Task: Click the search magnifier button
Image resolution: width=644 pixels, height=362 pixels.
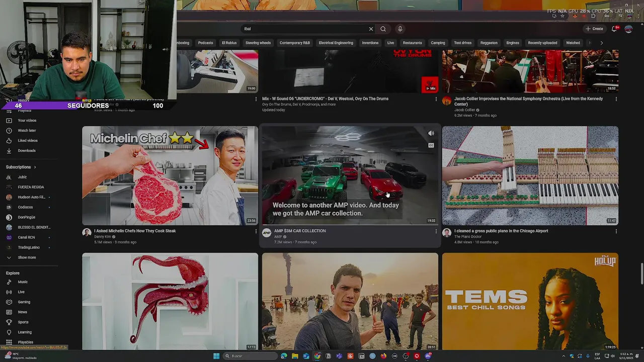Action: click(x=383, y=29)
